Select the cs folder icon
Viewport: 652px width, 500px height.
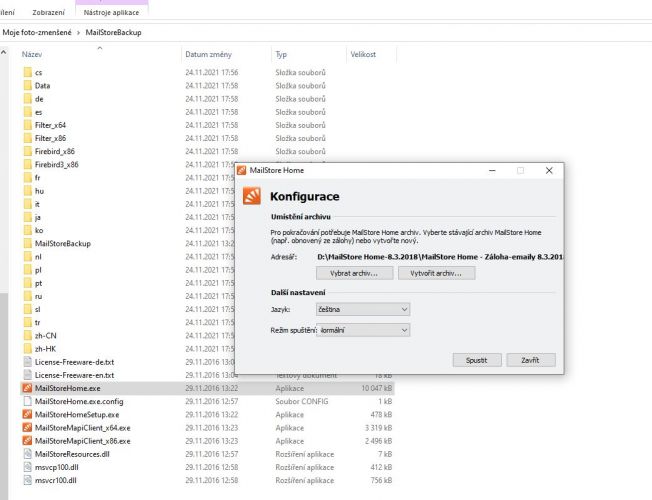tap(27, 72)
